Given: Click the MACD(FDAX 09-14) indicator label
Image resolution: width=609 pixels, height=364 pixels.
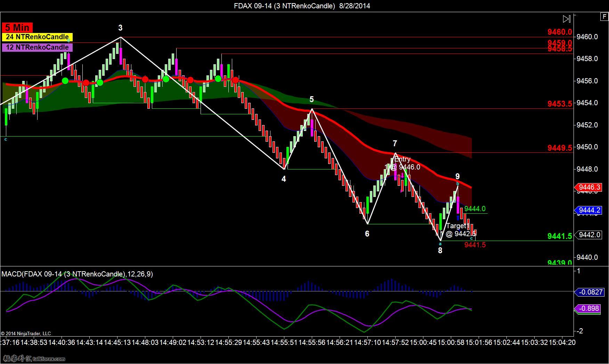Looking at the screenshot, I should coord(77,274).
